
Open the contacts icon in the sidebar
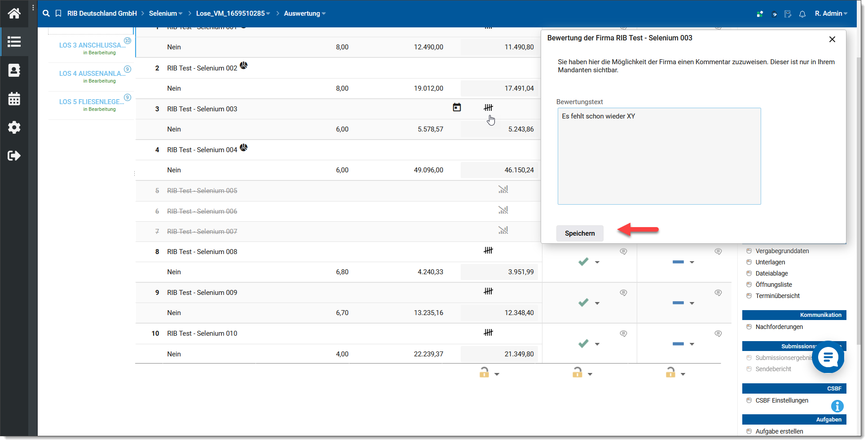[14, 70]
